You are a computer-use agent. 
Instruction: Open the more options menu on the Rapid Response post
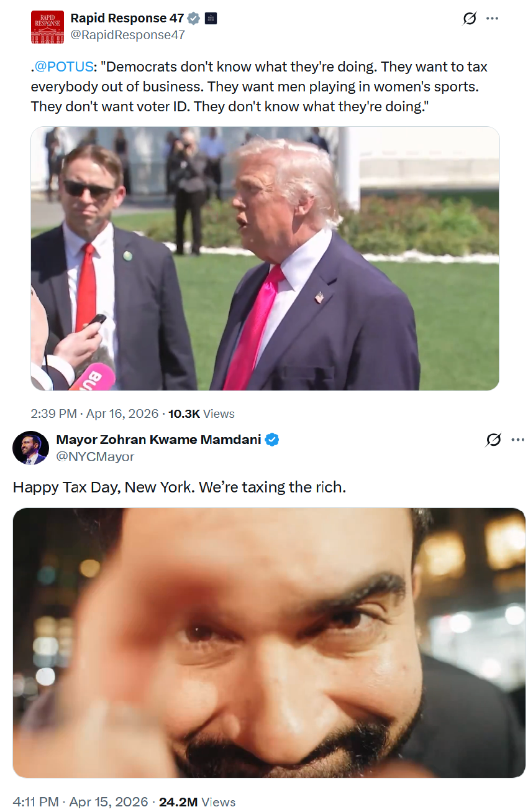[493, 19]
